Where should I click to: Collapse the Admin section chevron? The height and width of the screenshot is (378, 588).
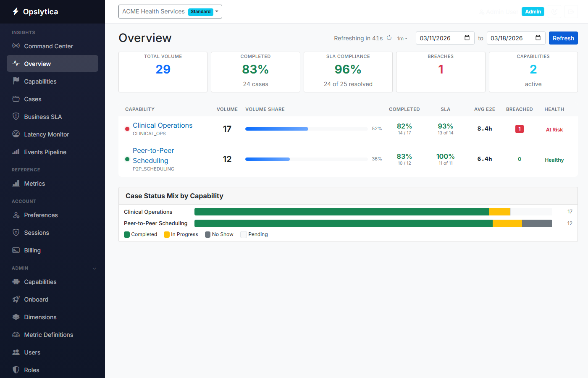94,268
